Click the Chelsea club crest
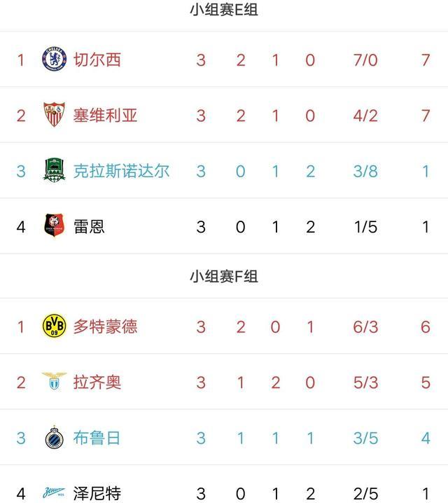 (x=54, y=59)
